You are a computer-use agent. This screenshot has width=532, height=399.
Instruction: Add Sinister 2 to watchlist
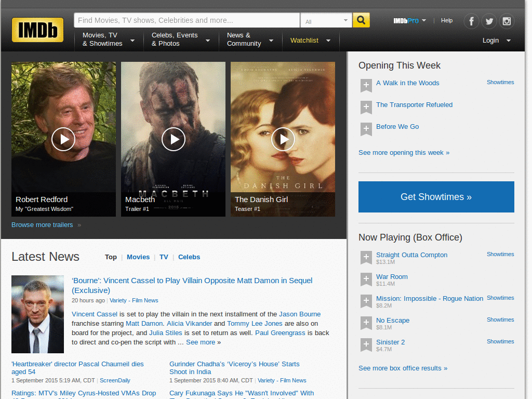point(366,344)
